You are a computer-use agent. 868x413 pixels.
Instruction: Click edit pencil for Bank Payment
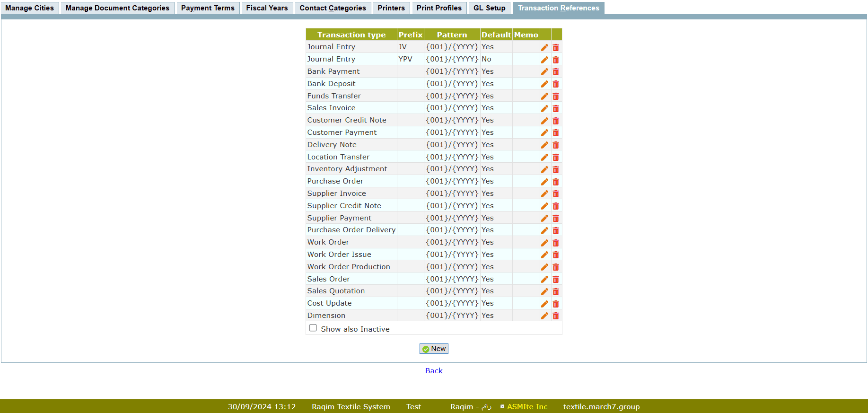(x=544, y=72)
